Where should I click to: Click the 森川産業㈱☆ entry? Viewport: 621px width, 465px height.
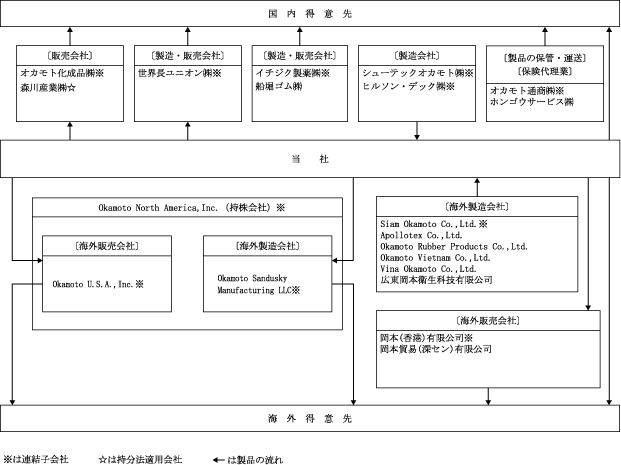pos(48,88)
